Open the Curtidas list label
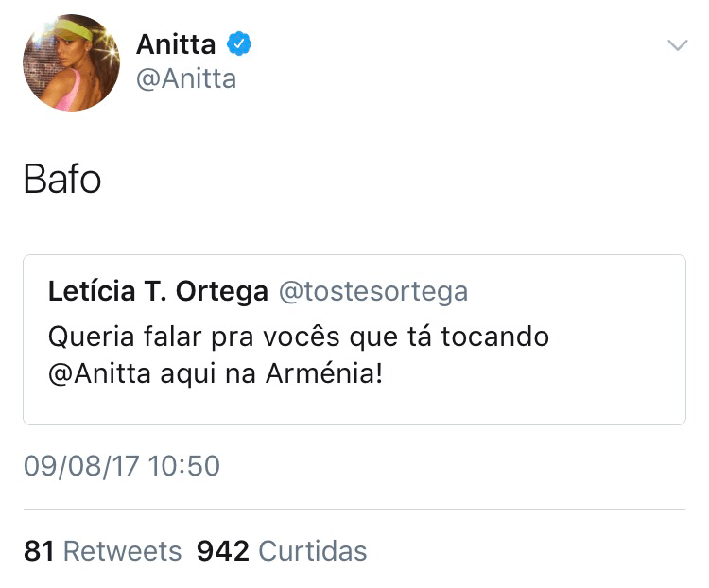This screenshot has width=709, height=588. pos(313,551)
